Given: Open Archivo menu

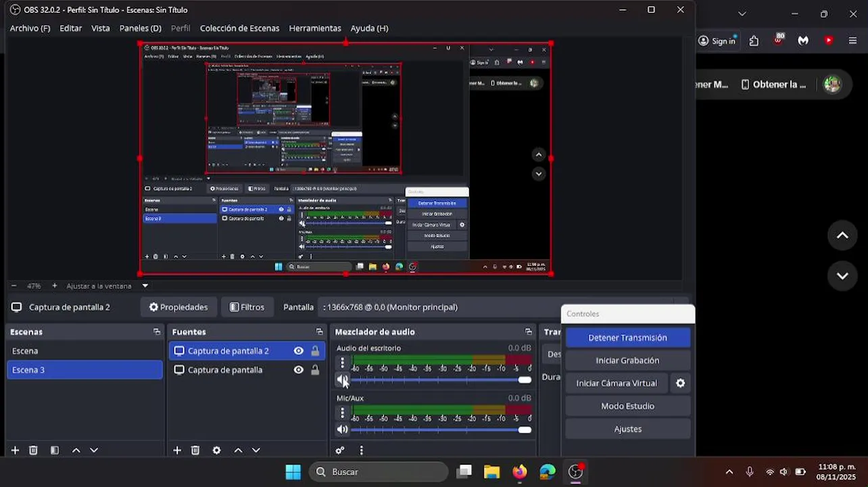Looking at the screenshot, I should [30, 28].
